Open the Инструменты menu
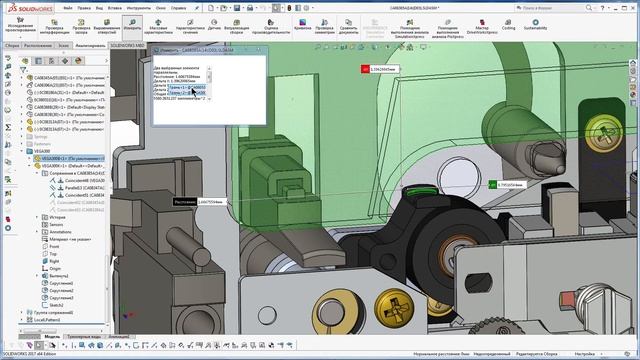This screenshot has height=360, width=640. tap(138, 8)
